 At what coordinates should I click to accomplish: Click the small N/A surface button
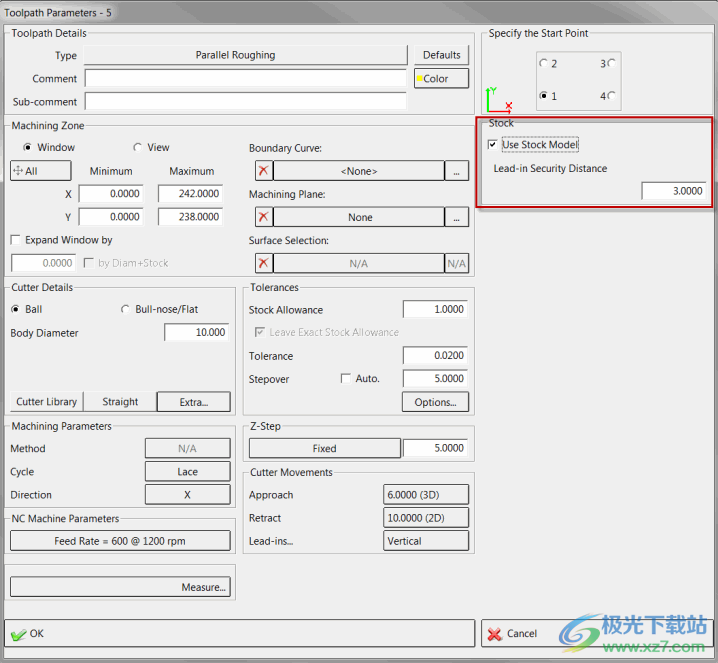click(457, 263)
